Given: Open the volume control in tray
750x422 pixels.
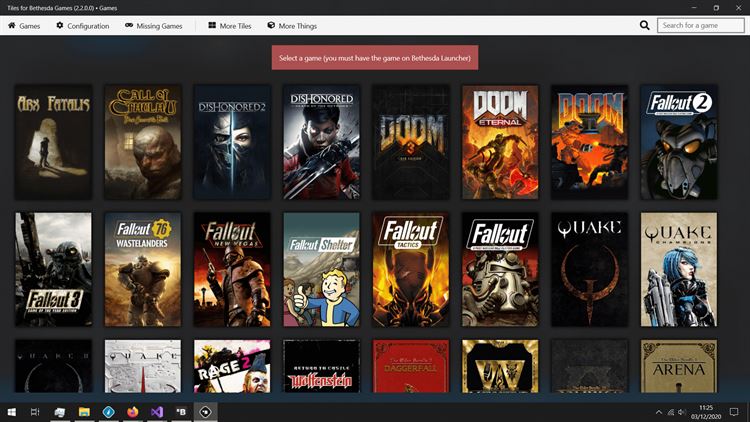Looking at the screenshot, I should click(x=682, y=412).
